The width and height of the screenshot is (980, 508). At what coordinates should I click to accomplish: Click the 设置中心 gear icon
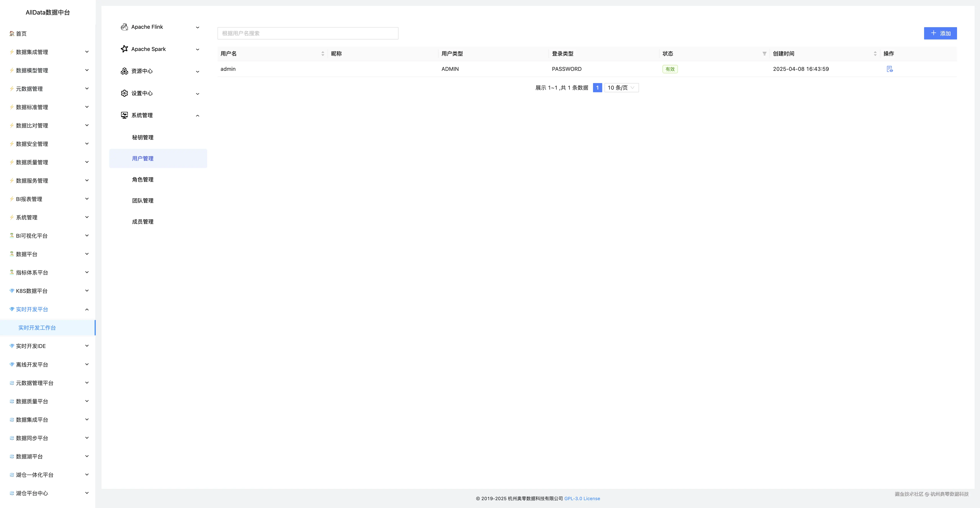click(x=124, y=93)
